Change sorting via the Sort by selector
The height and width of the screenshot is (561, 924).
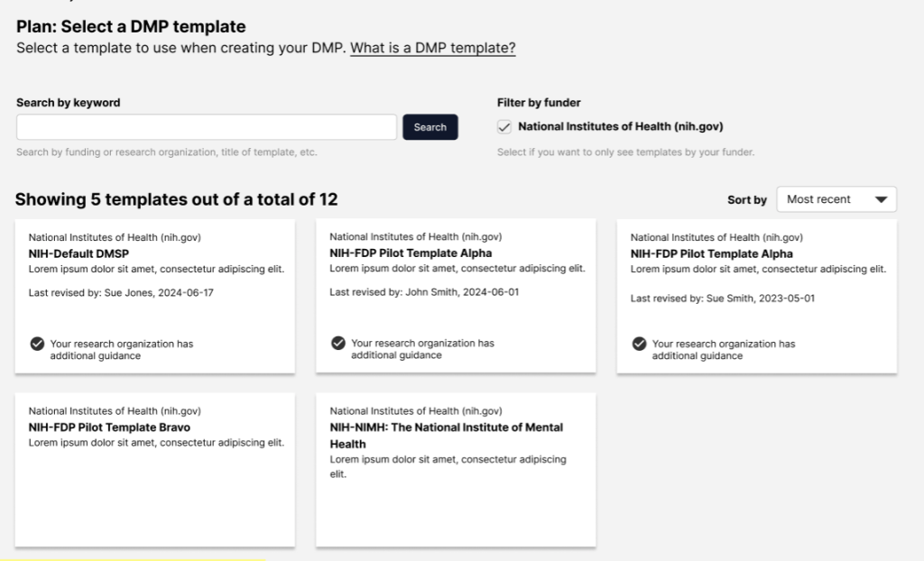[835, 199]
